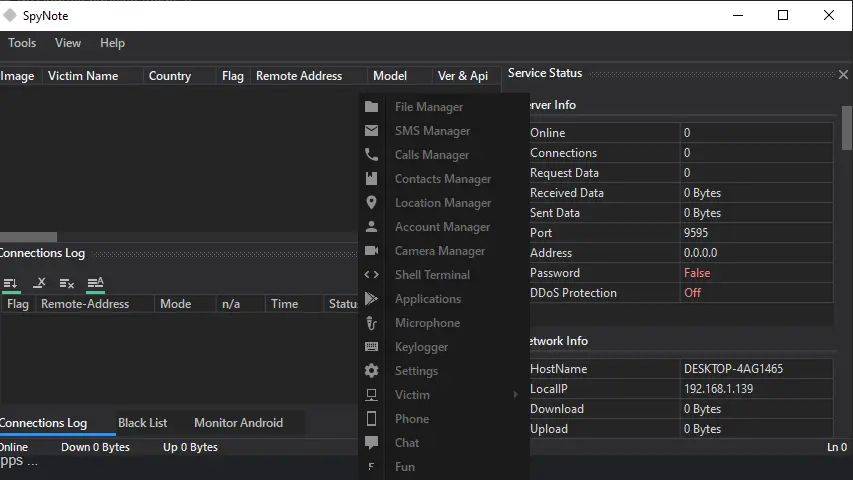Switch to the Black List tab
853x480 pixels.
(143, 423)
